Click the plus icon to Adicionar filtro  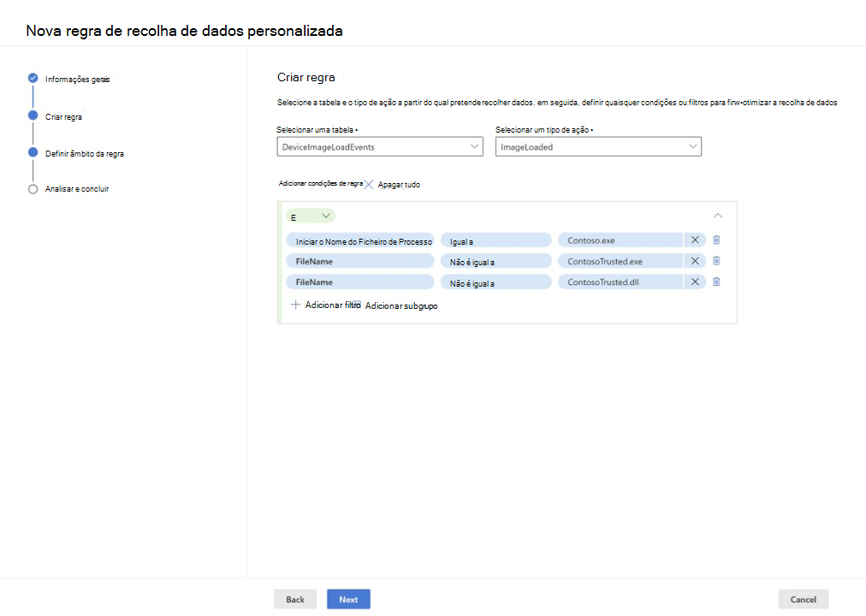pyautogui.click(x=295, y=305)
